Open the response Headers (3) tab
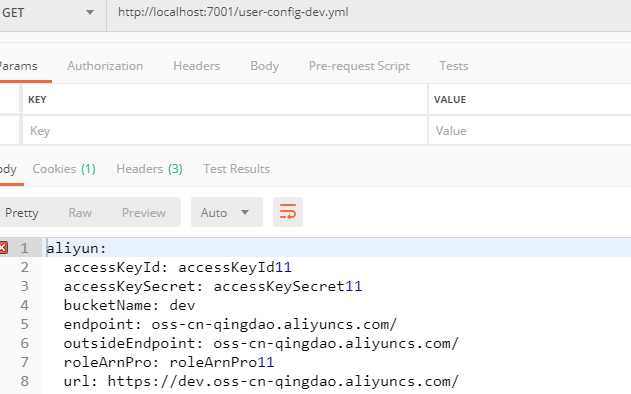Image resolution: width=631 pixels, height=394 pixels. pos(149,169)
